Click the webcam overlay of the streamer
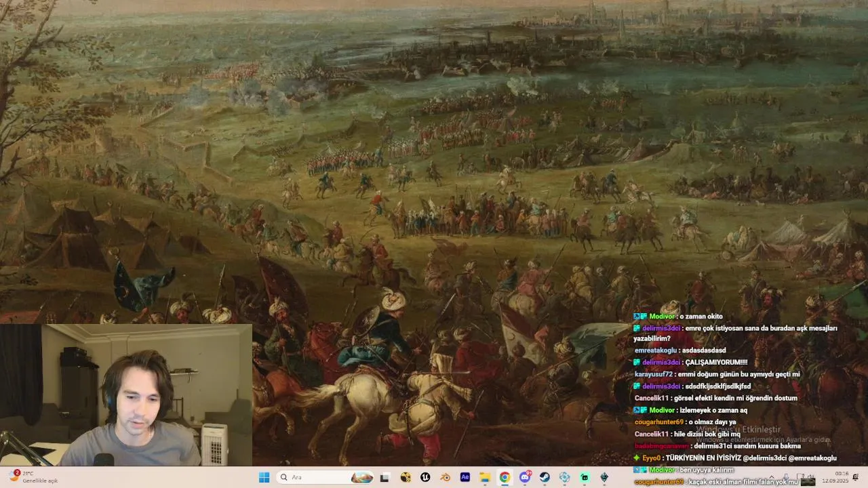The image size is (868, 488). (x=126, y=394)
